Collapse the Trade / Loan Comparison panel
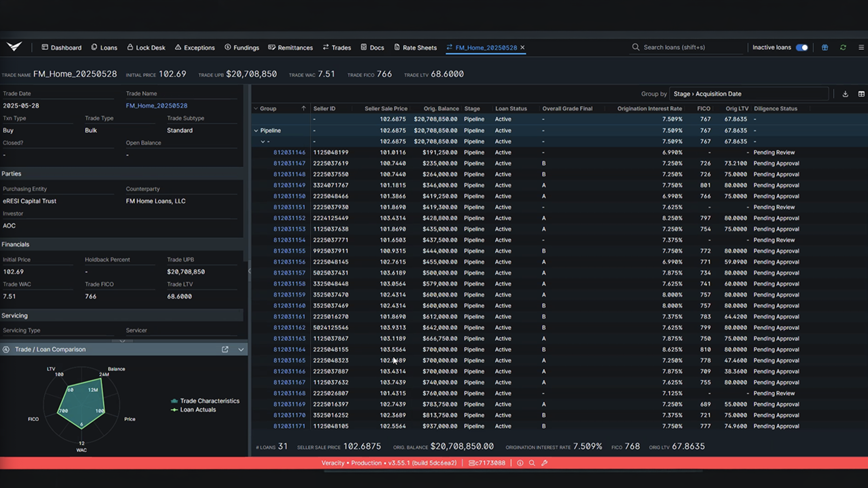The image size is (868, 488). coord(241,349)
